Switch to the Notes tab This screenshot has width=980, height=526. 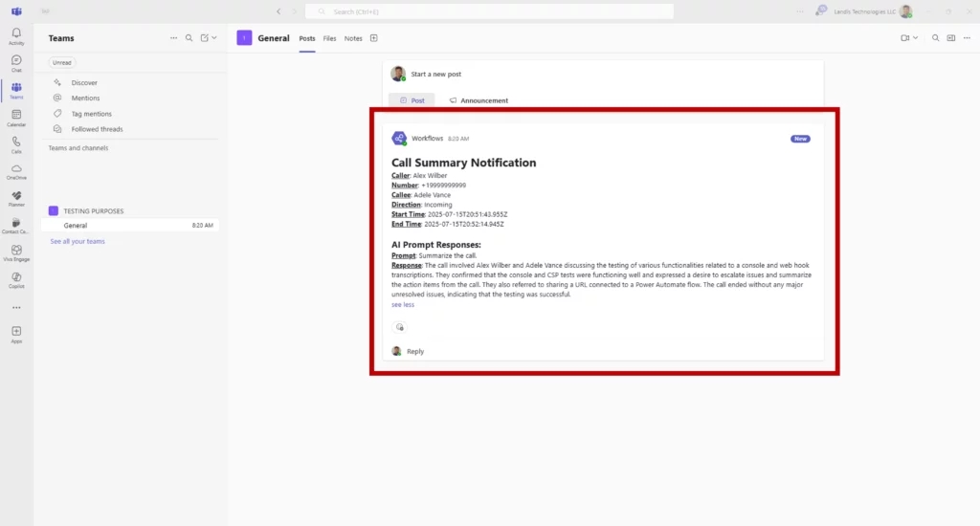tap(353, 38)
